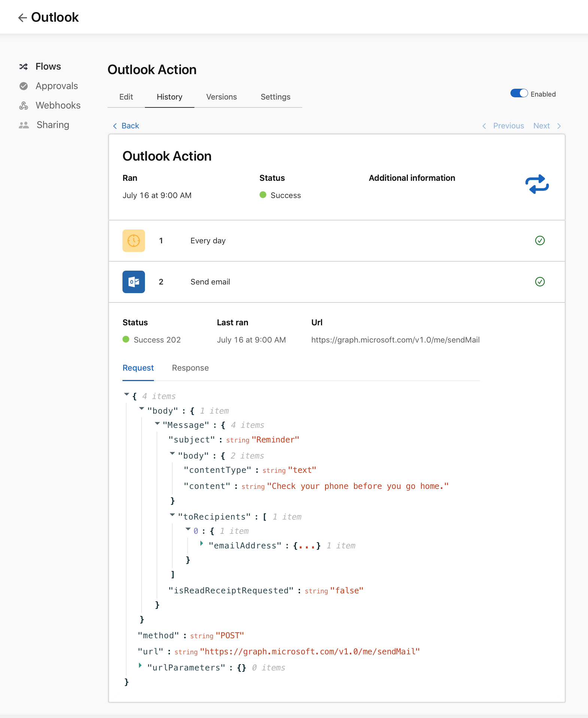Click the Approvals checkmark icon in sidebar

[x=24, y=86]
